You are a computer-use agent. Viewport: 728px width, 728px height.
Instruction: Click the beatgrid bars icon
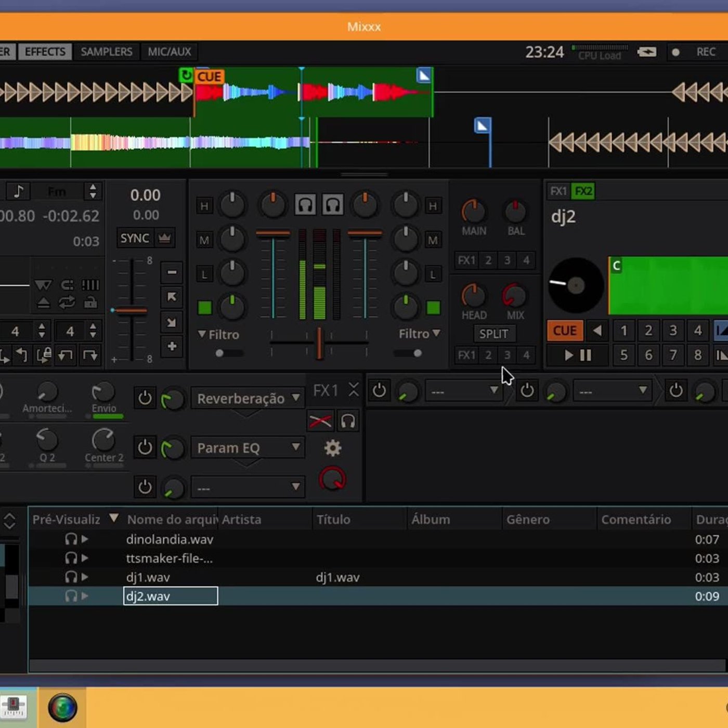tap(90, 285)
